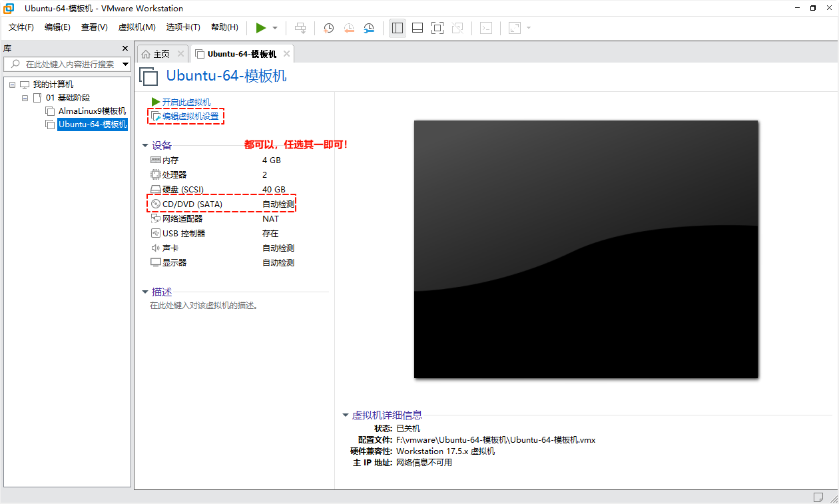Click the virtual machine screen thumbnail
839x504 pixels.
586,249
